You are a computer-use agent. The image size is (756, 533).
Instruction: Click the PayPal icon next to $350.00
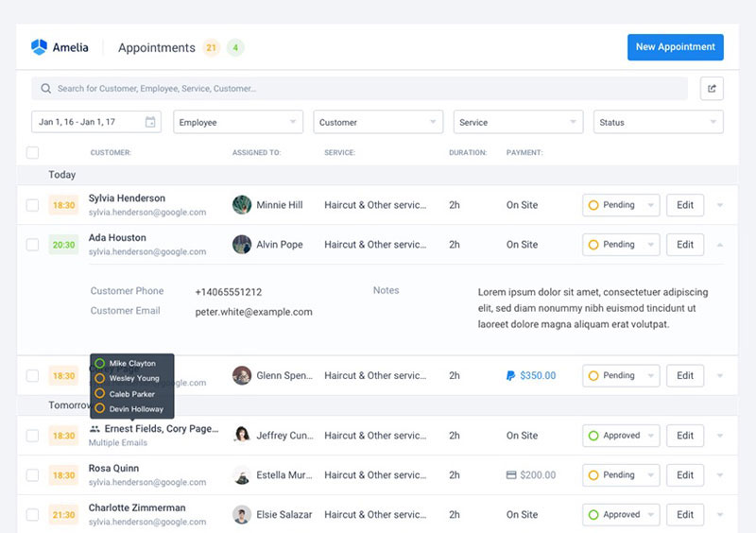[510, 375]
